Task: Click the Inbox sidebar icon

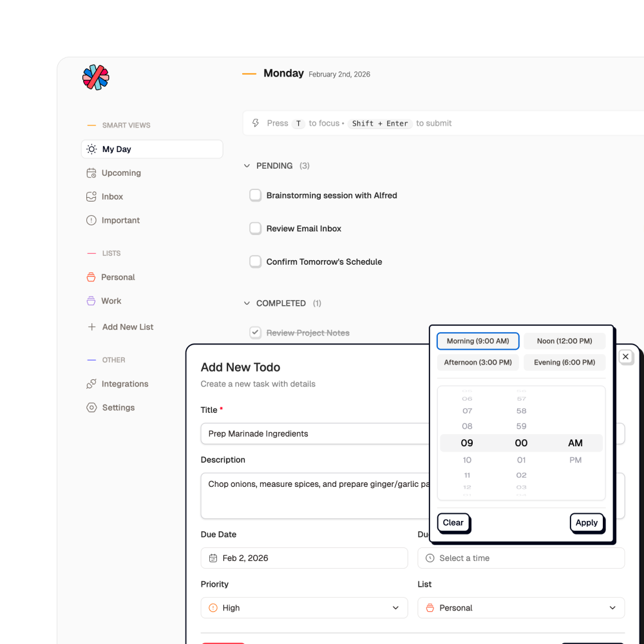Action: [x=91, y=197]
